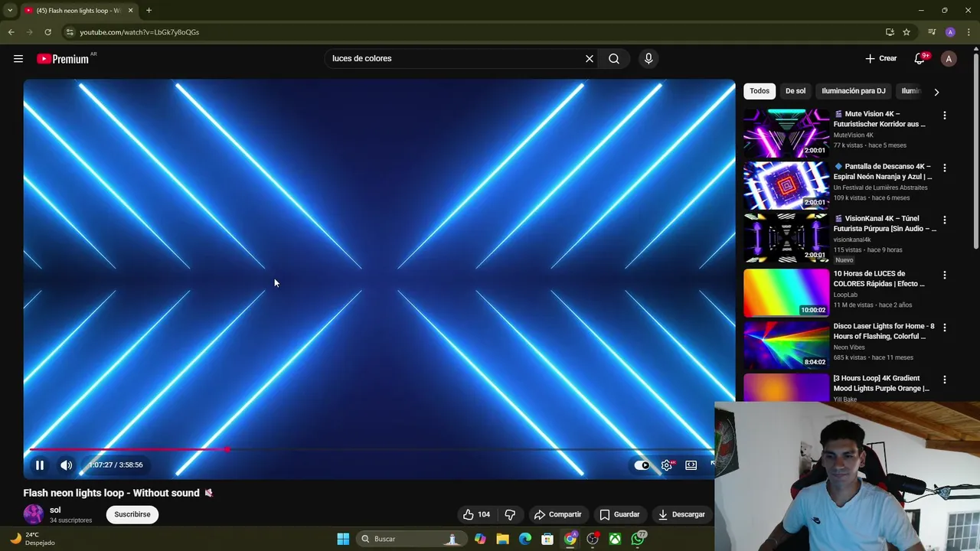Open options menu for VisionKanal 4K video
Viewport: 980px width, 551px height.
(945, 220)
